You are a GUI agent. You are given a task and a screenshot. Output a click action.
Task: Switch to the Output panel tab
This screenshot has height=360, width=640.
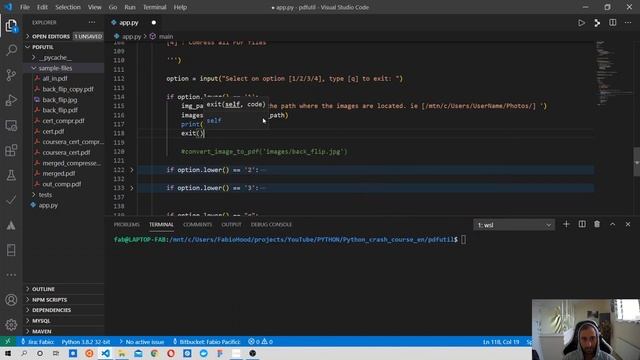(231, 224)
